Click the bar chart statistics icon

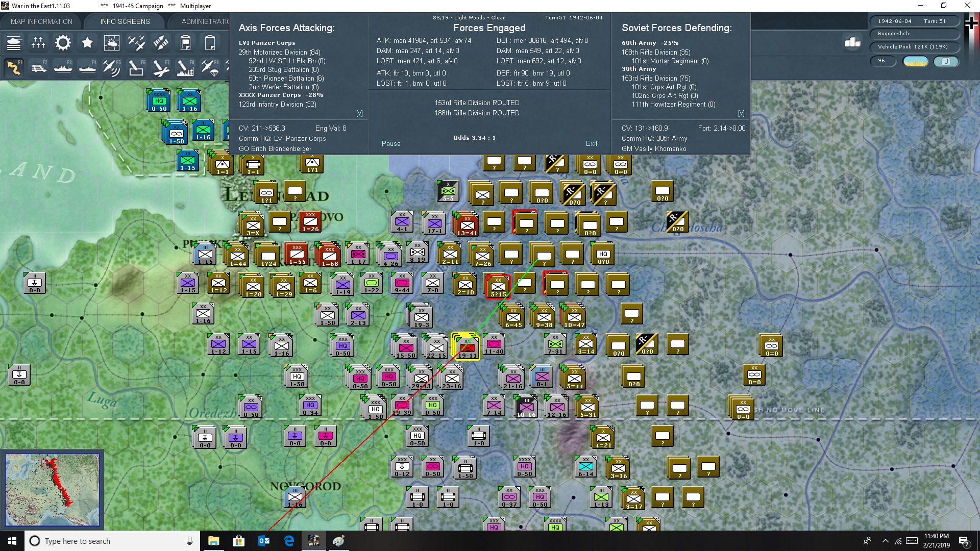[x=852, y=42]
